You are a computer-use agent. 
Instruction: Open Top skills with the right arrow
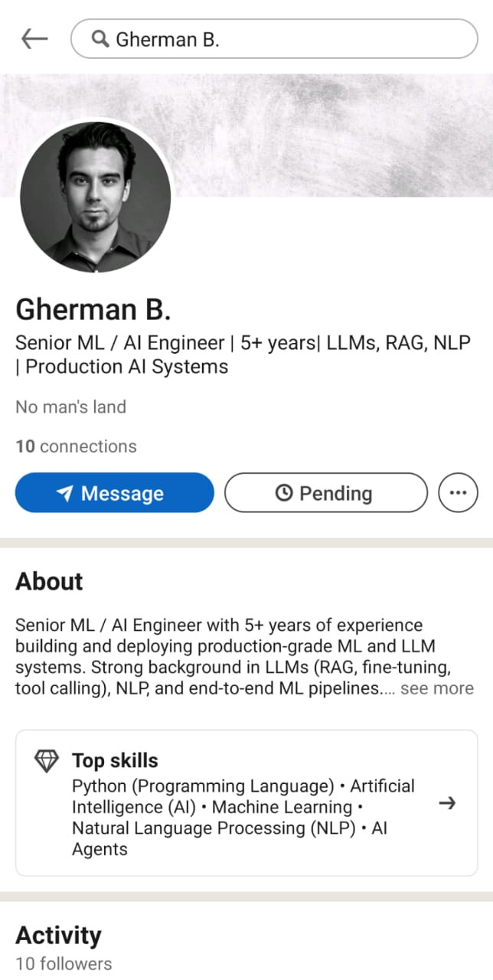point(447,802)
